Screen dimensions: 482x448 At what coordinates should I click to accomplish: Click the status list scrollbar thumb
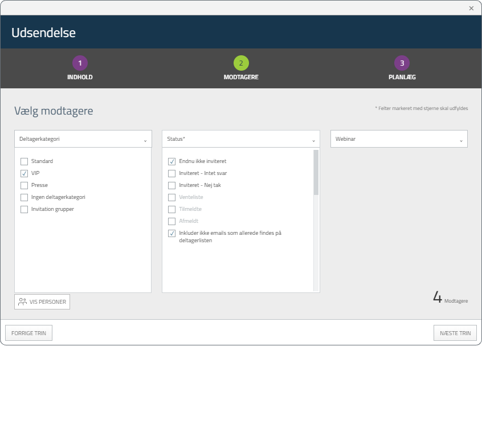[316, 173]
